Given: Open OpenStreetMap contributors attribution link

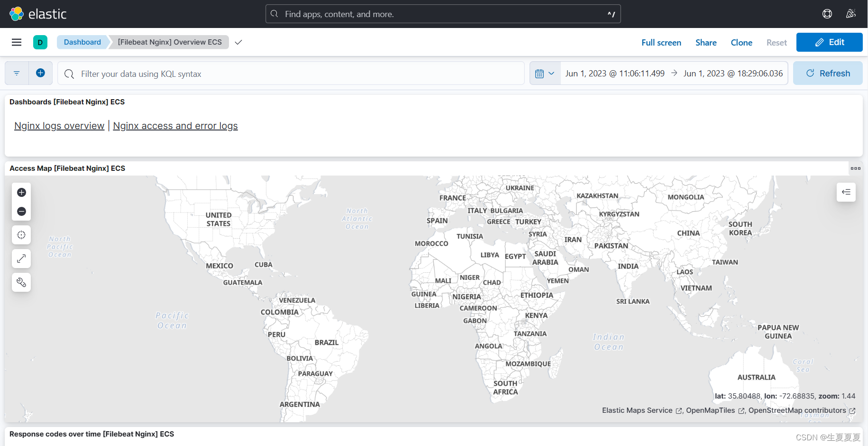Looking at the screenshot, I should (802, 410).
